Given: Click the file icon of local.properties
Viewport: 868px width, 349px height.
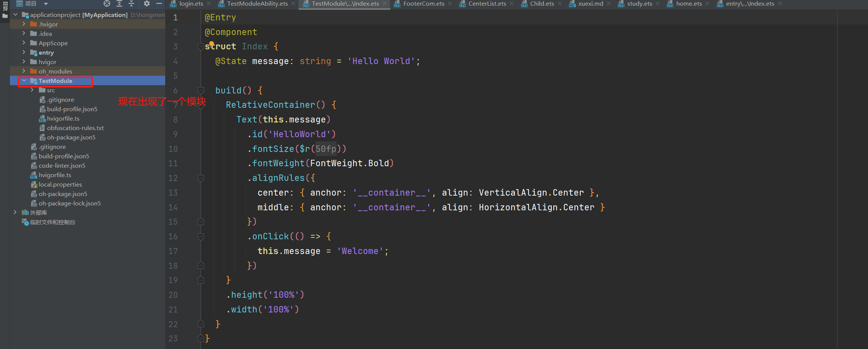Looking at the screenshot, I should click(x=34, y=185).
